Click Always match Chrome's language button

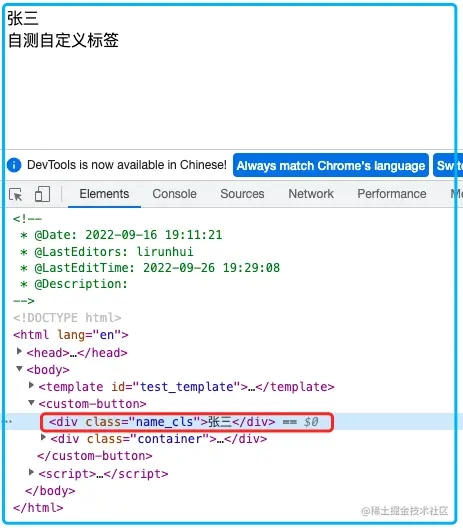[x=331, y=165]
